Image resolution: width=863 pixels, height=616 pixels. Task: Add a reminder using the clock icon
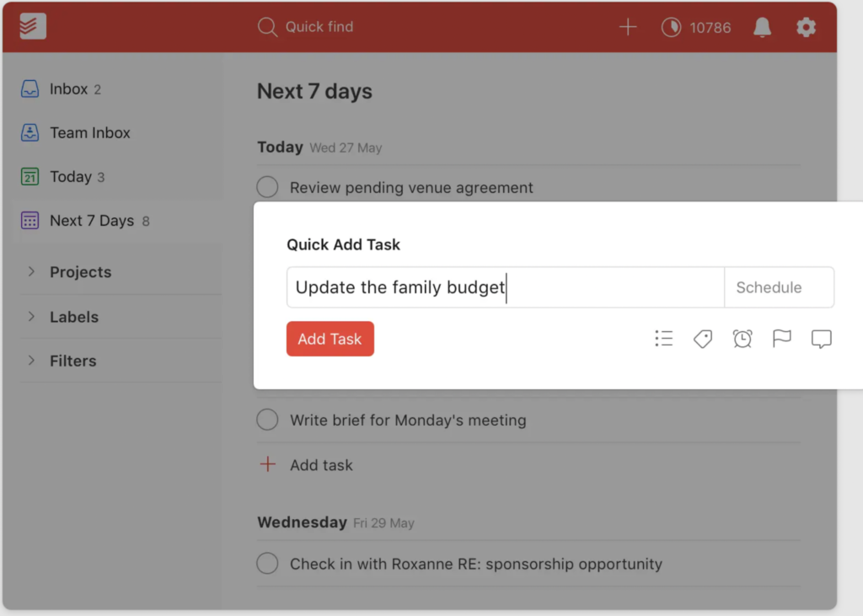tap(742, 338)
